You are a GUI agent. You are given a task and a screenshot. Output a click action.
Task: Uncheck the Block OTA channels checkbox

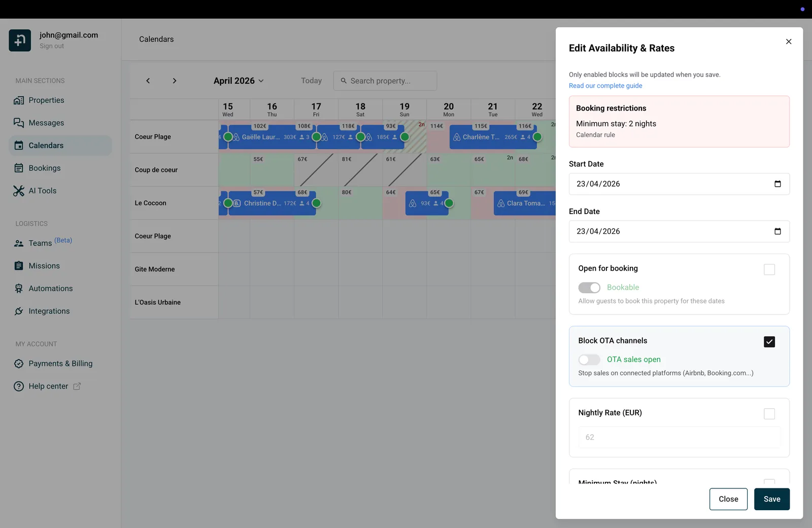(x=769, y=342)
